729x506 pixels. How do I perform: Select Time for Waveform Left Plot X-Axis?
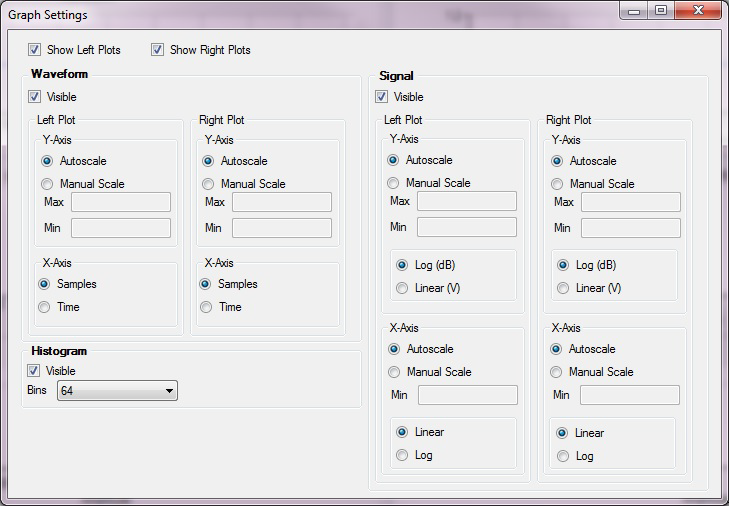tap(45, 307)
